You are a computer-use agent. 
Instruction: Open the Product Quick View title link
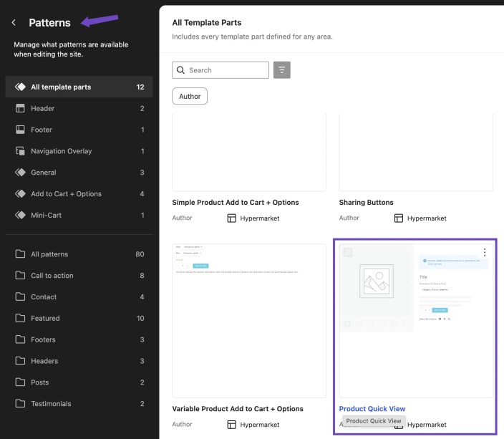pyautogui.click(x=372, y=409)
